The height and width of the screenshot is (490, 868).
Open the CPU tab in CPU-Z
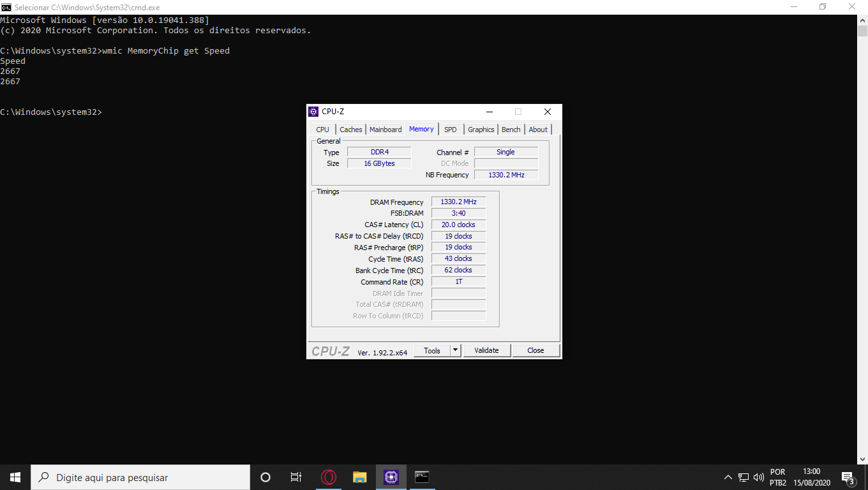323,130
